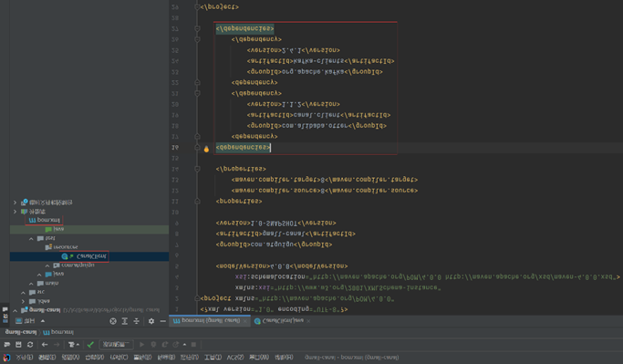This screenshot has width=623, height=364.
Task: Close the pom.xml editor tab
Action: click(245, 321)
